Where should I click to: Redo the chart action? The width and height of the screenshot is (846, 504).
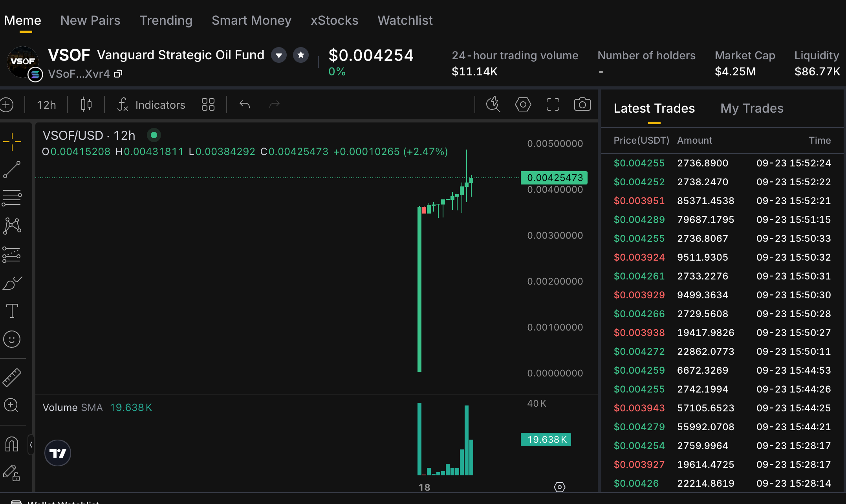click(275, 105)
